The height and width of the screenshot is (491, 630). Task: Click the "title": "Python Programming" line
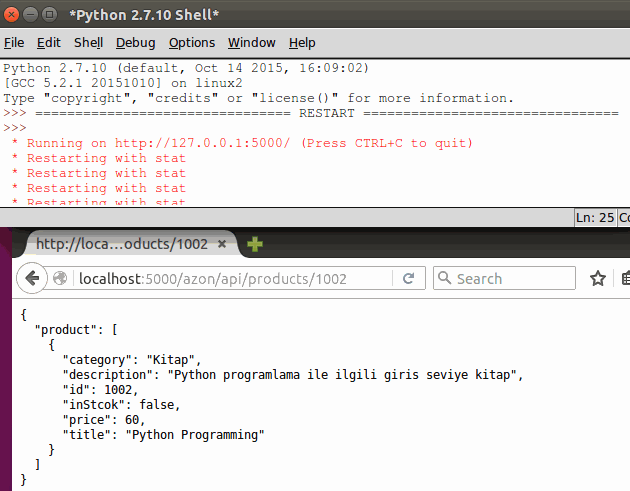click(x=163, y=435)
